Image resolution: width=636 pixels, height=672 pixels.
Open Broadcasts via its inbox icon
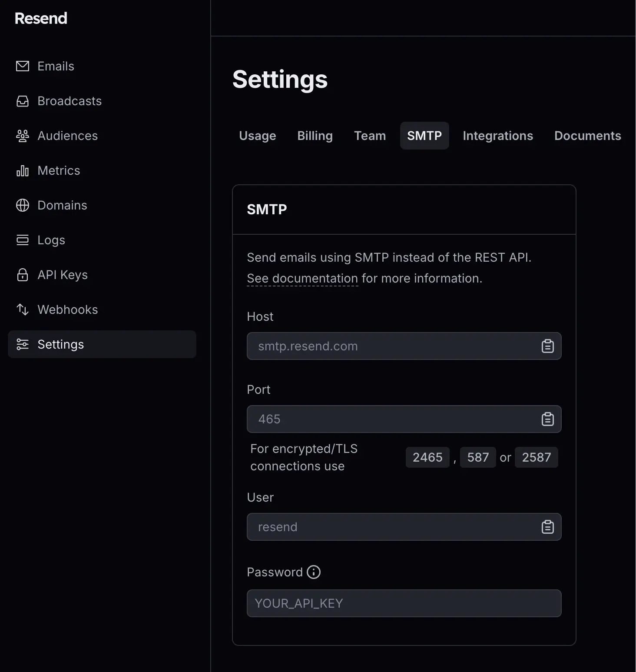click(x=23, y=101)
